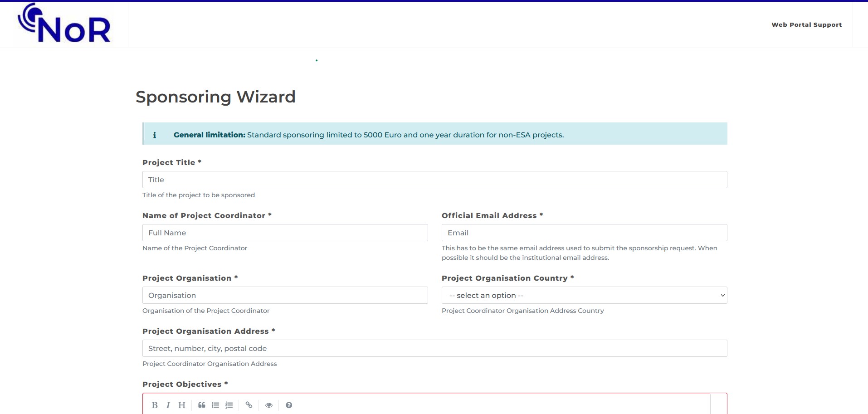Apply italic formatting in the objectives editor
This screenshot has height=414, width=868.
168,405
